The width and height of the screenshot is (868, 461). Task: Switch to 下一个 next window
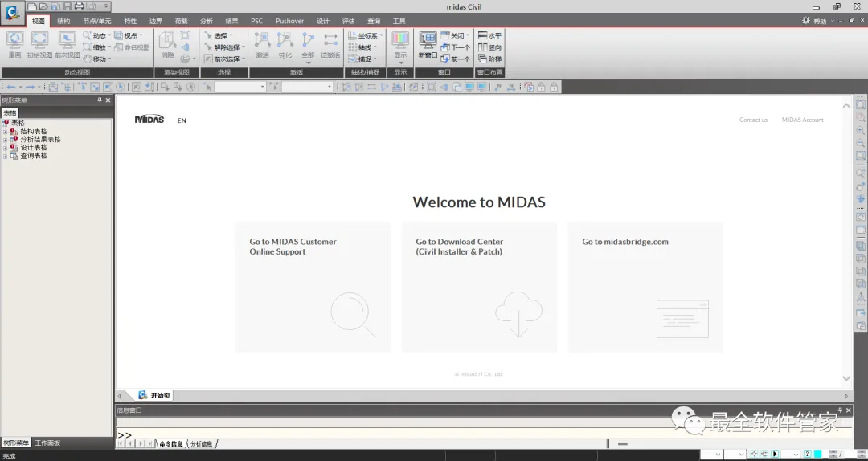[456, 47]
